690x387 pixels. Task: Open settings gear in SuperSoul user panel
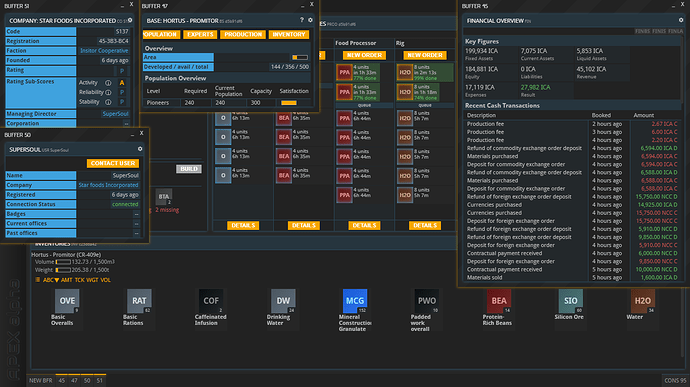click(x=140, y=149)
